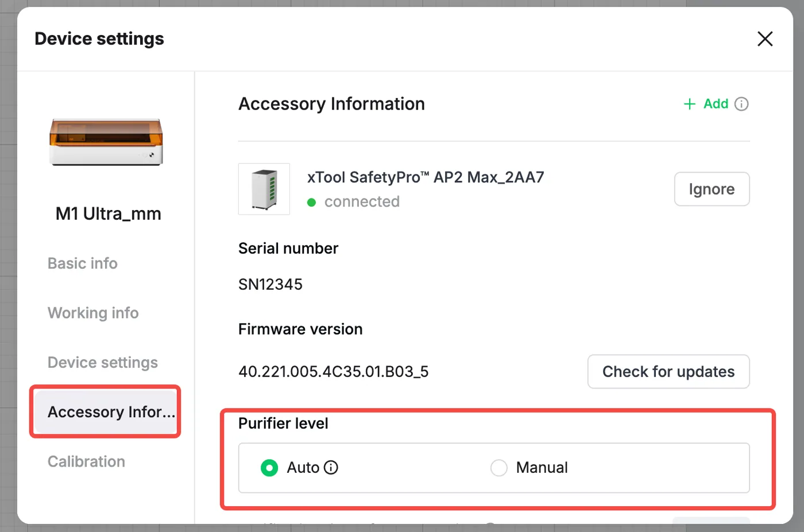Image resolution: width=804 pixels, height=532 pixels.
Task: Click the info icon beside Auto
Action: tap(331, 468)
